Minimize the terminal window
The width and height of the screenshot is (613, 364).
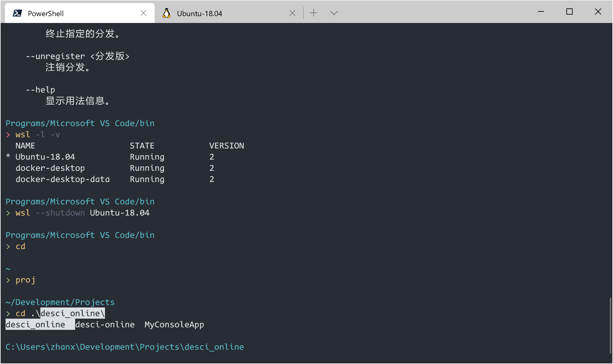(541, 12)
